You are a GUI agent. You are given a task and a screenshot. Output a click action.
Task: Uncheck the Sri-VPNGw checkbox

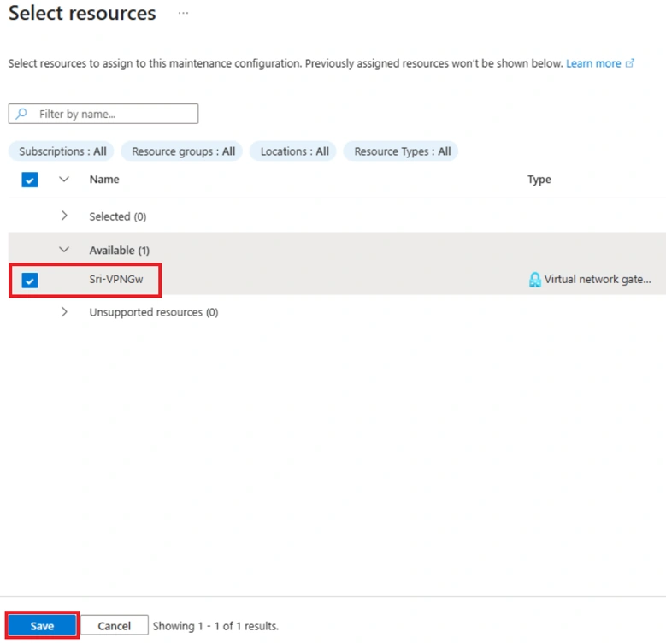[30, 281]
